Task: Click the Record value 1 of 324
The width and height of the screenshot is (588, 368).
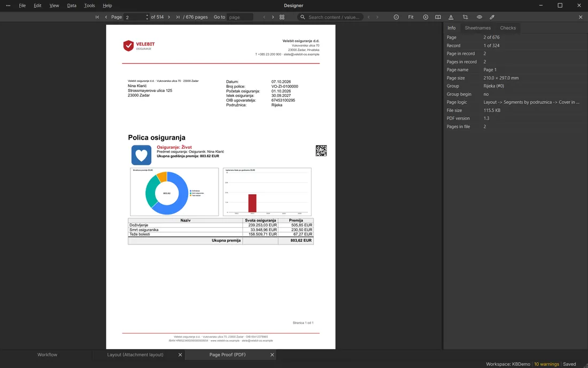Action: (x=491, y=46)
